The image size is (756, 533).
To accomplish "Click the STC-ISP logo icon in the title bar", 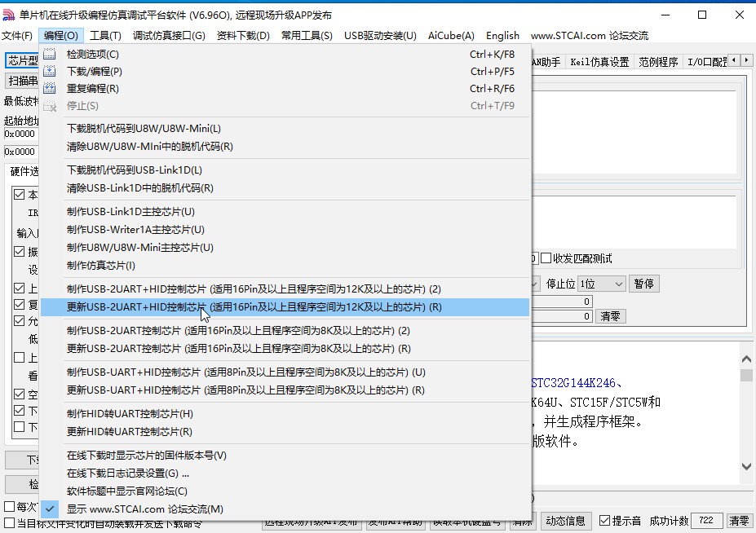I will 9,12.
